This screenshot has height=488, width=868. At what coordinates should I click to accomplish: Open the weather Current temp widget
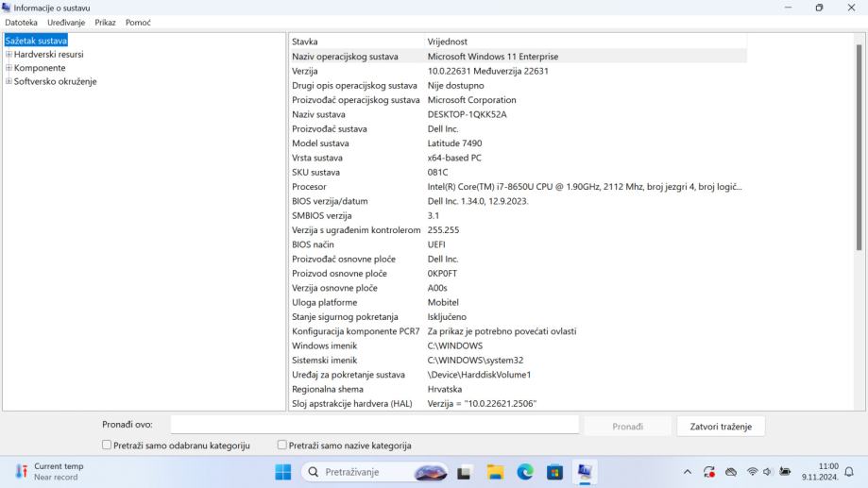pyautogui.click(x=50, y=471)
